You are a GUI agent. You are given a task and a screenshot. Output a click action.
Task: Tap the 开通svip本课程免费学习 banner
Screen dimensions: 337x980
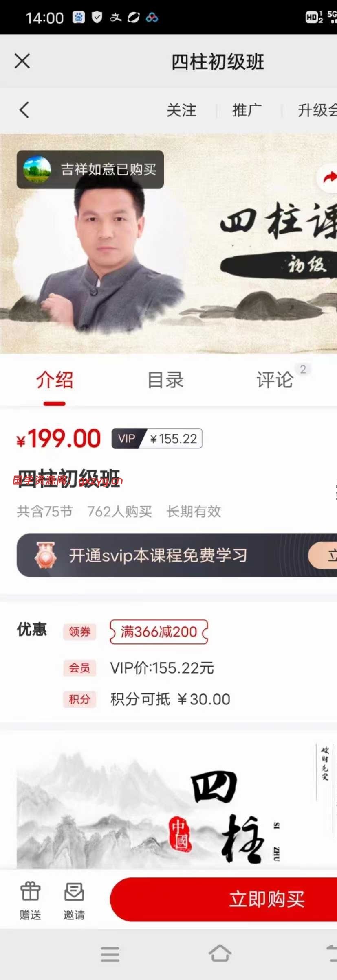[176, 555]
